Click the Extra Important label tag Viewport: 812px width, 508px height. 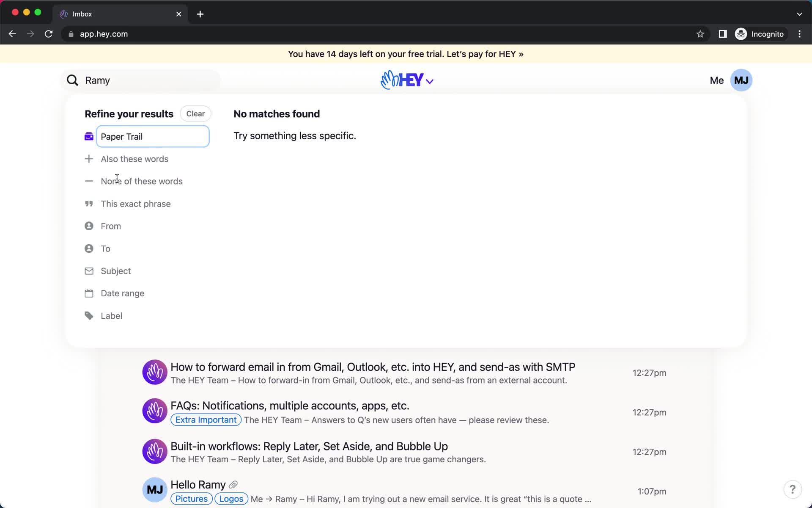(206, 420)
